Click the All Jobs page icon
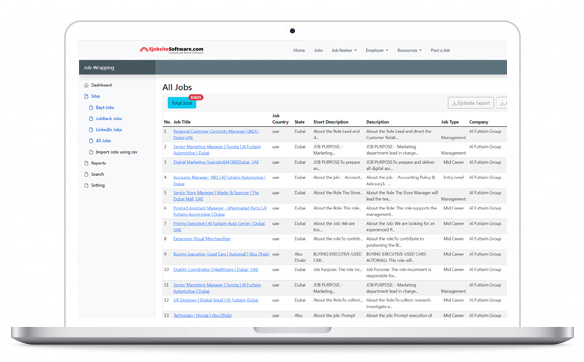 91,141
